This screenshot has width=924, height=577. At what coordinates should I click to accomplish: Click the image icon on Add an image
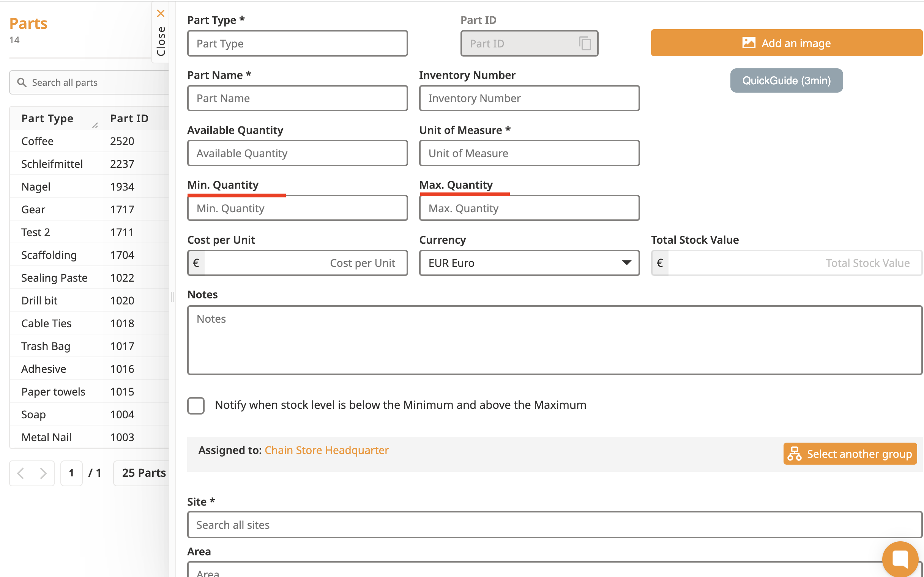coord(749,43)
